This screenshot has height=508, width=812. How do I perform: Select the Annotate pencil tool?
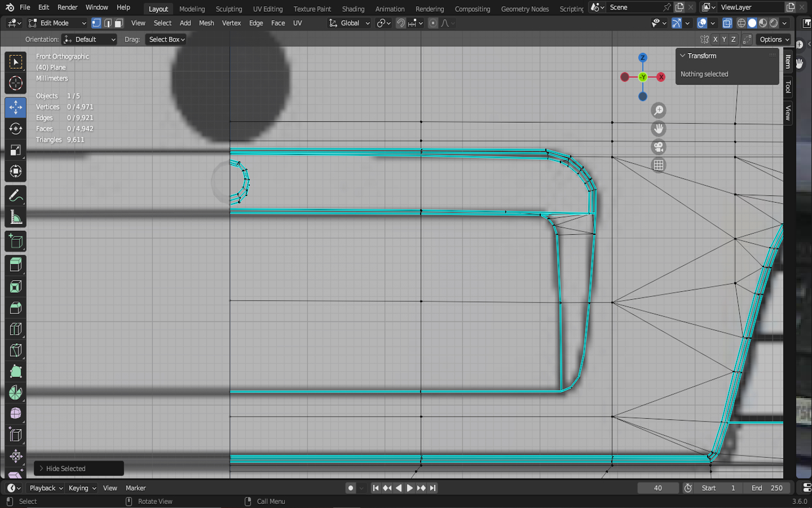(16, 196)
